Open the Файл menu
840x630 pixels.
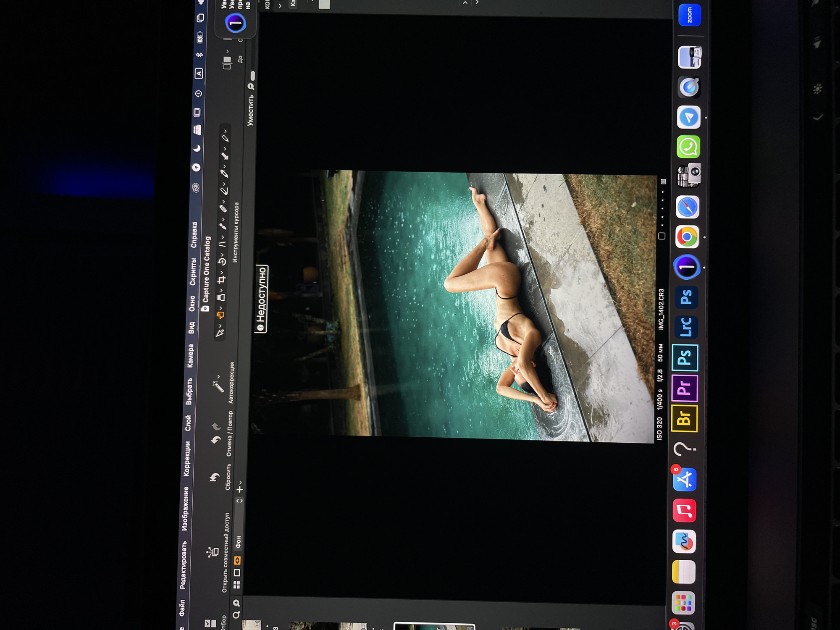[181, 608]
